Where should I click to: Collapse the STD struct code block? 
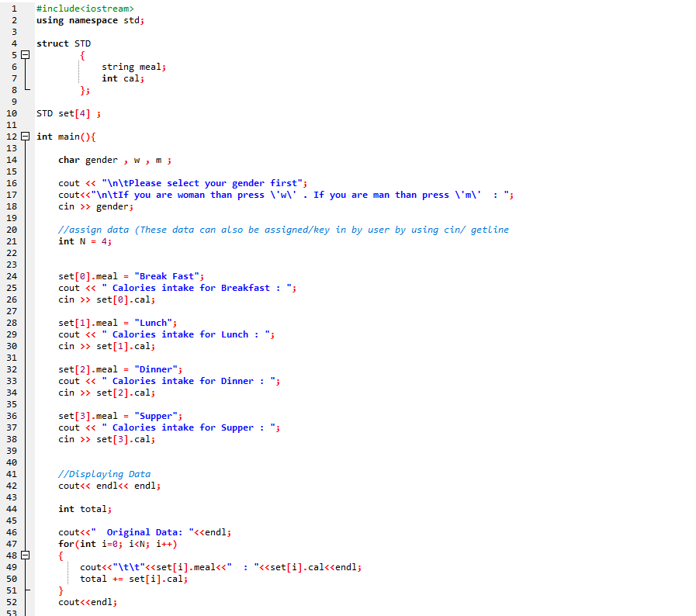tap(24, 55)
